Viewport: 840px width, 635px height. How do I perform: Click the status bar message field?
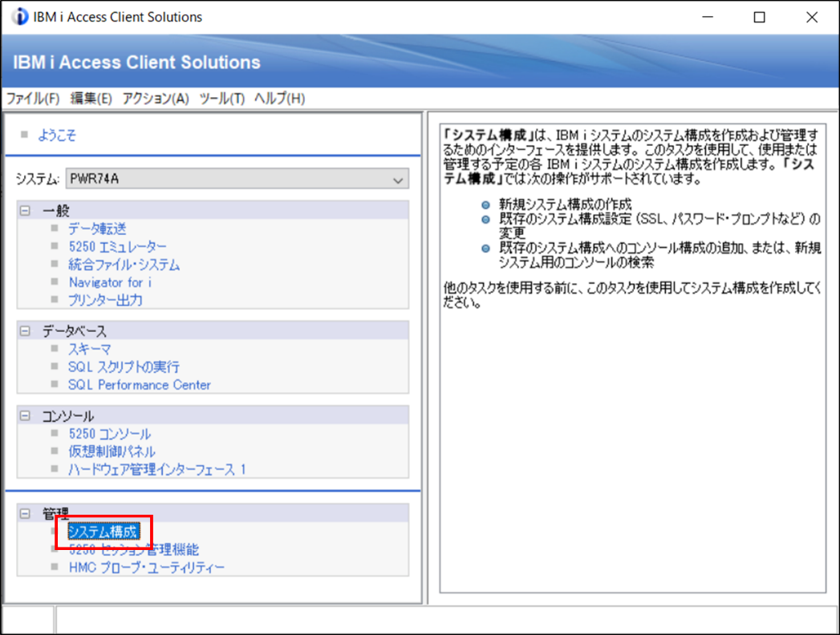pyautogui.click(x=447, y=620)
